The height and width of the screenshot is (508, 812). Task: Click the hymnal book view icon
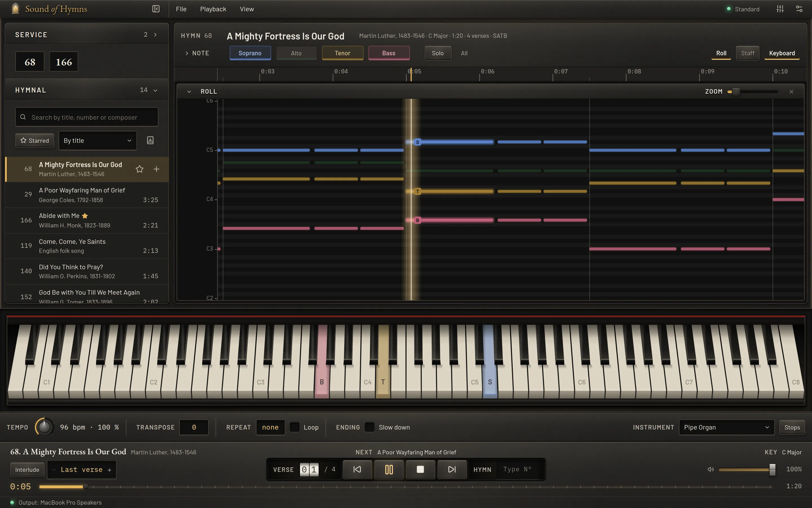pyautogui.click(x=150, y=141)
